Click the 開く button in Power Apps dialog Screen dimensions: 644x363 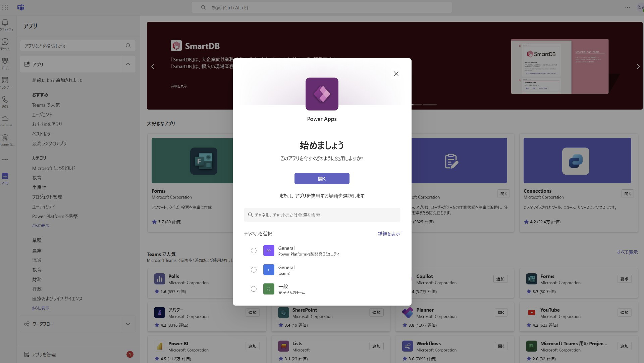(x=322, y=179)
